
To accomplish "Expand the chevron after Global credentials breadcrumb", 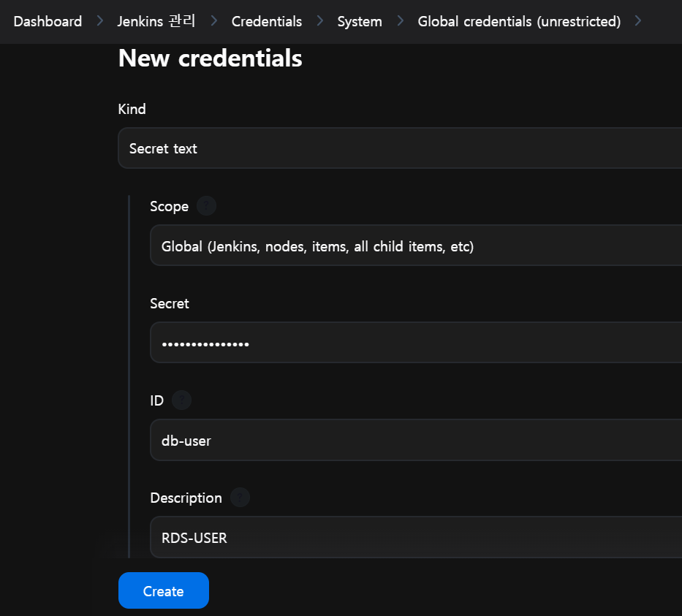I will click(x=638, y=21).
